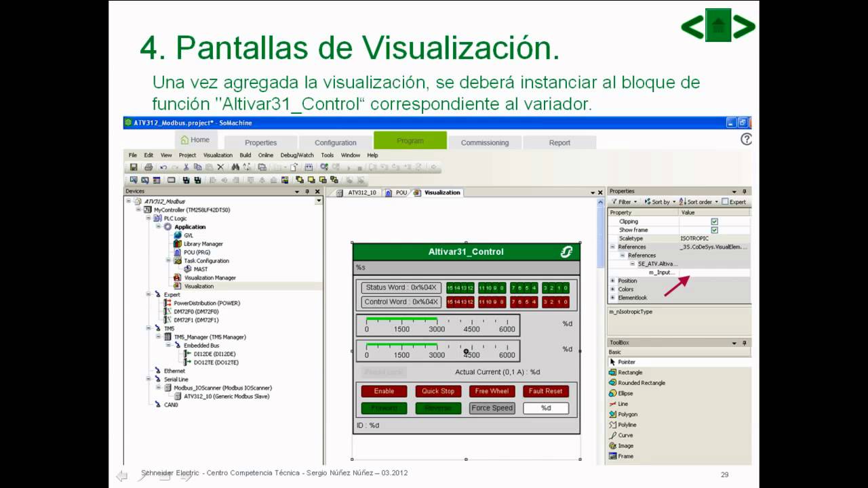The height and width of the screenshot is (488, 868).
Task: Open the Build menu
Action: point(245,155)
